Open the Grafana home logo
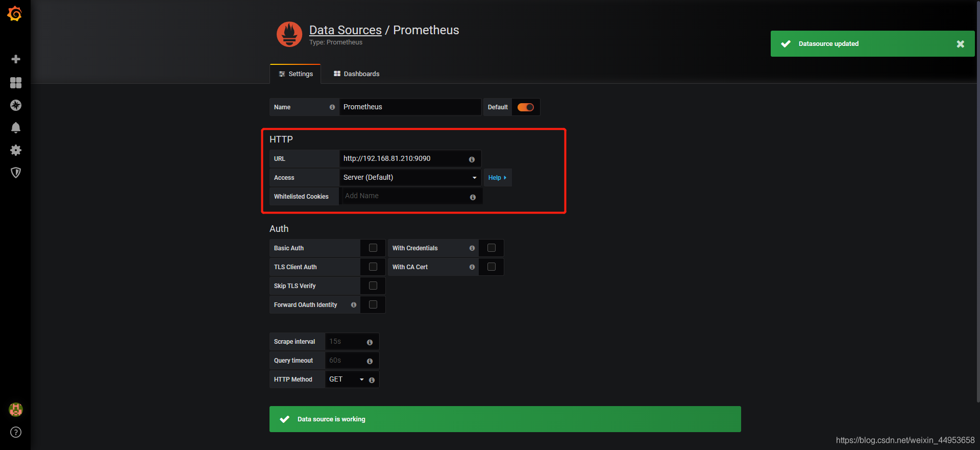This screenshot has height=450, width=980. 15,14
